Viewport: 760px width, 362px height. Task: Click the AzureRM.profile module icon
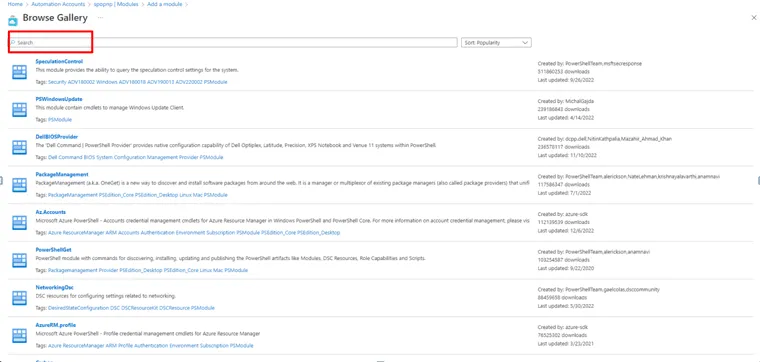tap(19, 335)
